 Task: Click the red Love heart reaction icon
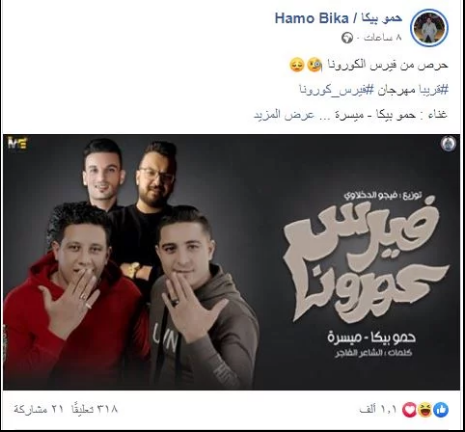tap(409, 410)
